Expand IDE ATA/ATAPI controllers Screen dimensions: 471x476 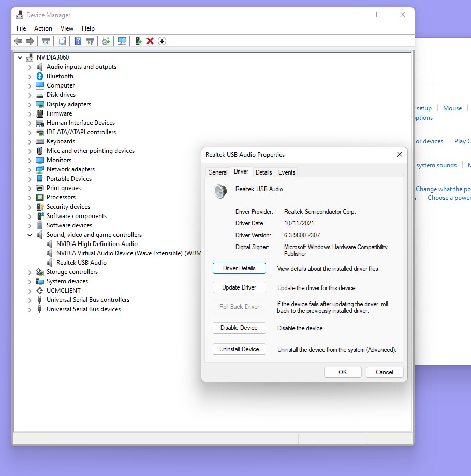30,133
